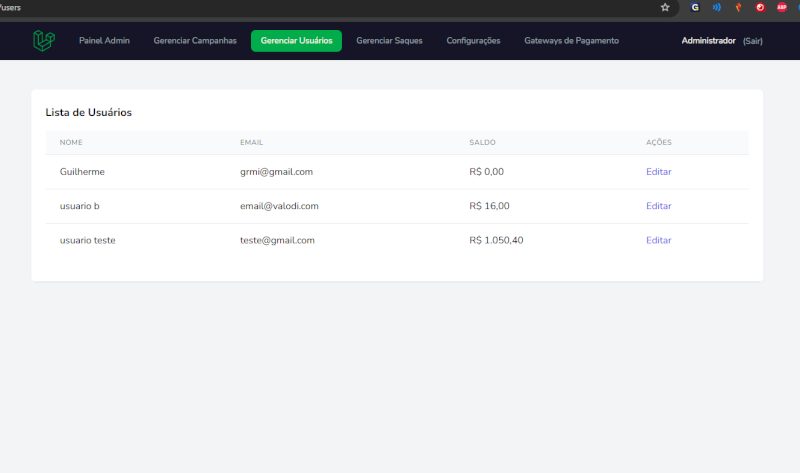
Task: Open the Painel Admin page
Action: click(104, 41)
